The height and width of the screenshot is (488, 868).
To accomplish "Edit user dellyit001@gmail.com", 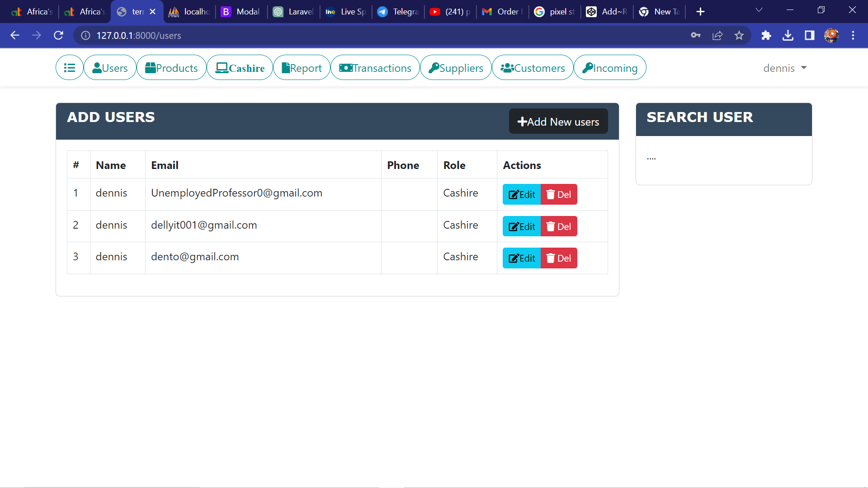I will [x=522, y=226].
